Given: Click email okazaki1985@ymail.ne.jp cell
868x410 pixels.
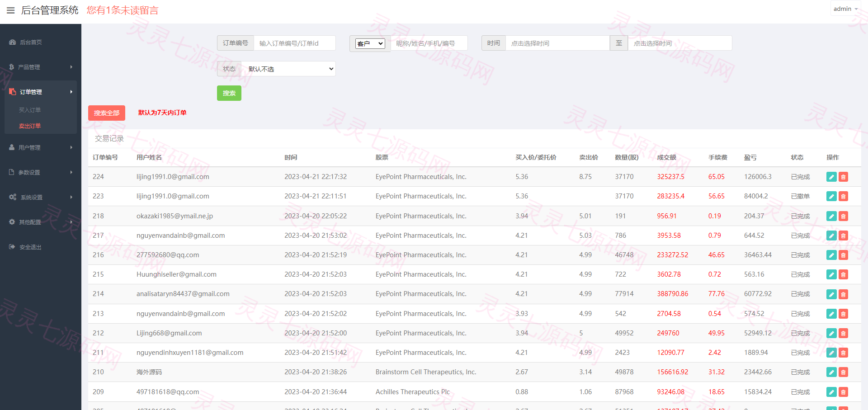Looking at the screenshot, I should pos(175,216).
